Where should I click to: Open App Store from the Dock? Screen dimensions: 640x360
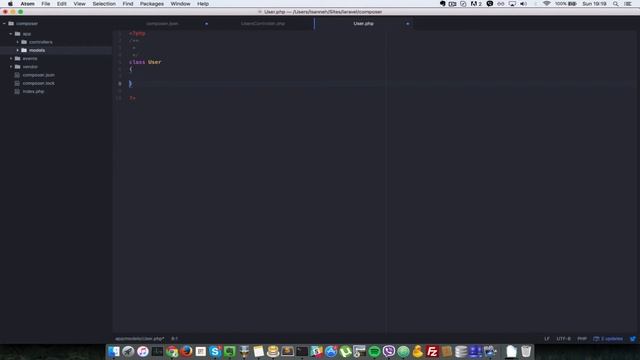click(x=331, y=351)
